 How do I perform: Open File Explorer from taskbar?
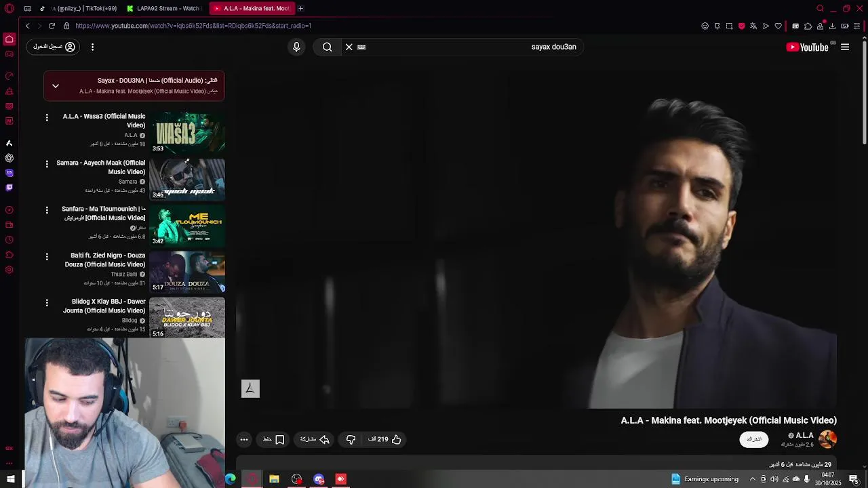pos(274,479)
